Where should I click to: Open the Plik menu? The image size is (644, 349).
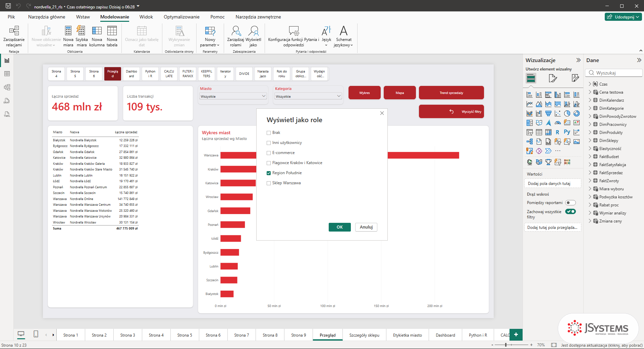(x=11, y=17)
